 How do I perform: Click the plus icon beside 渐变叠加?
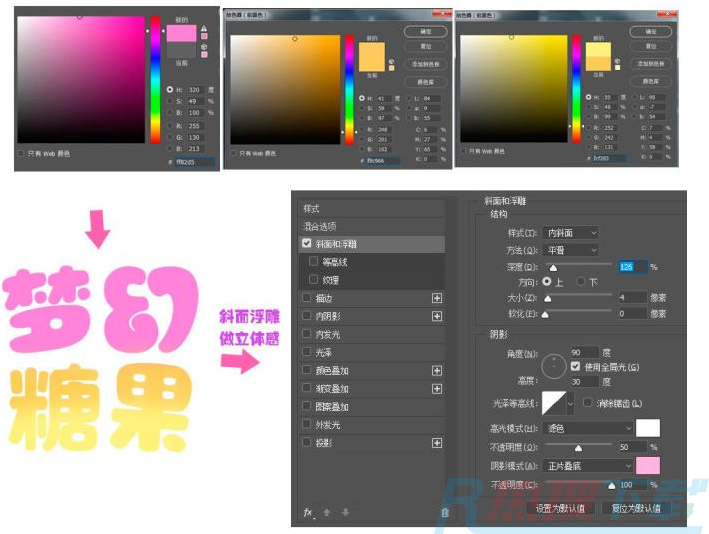(x=436, y=389)
